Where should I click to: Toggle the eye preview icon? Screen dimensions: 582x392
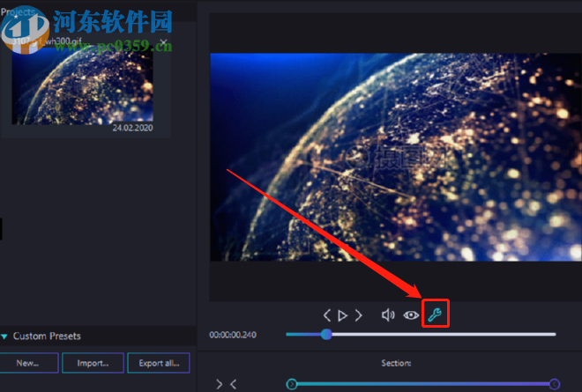click(x=411, y=315)
